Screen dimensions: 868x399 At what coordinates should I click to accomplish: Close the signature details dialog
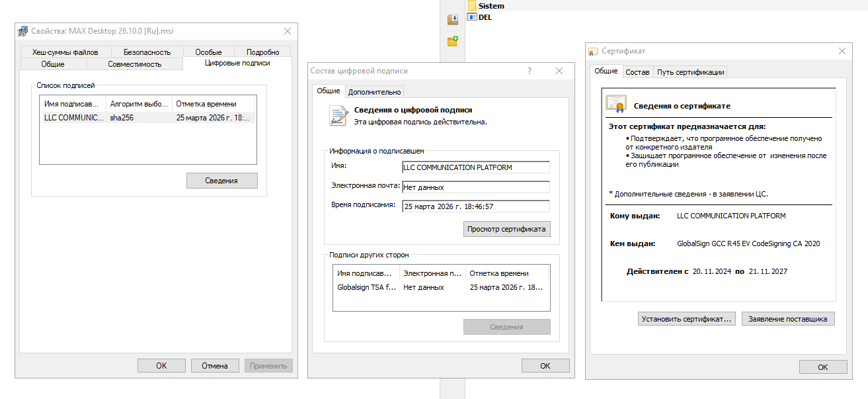[x=559, y=71]
